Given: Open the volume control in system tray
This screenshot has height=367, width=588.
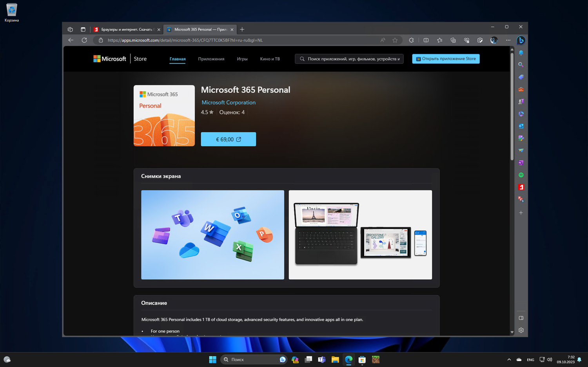Looking at the screenshot, I should [550, 360].
